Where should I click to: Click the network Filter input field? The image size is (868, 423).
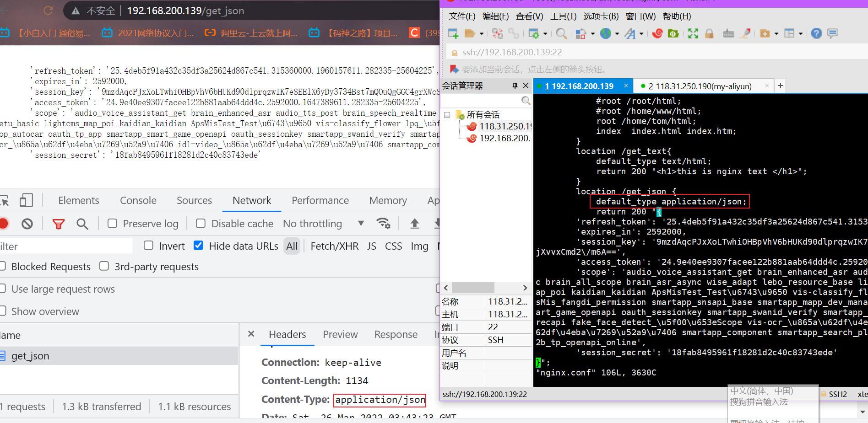pos(64,246)
